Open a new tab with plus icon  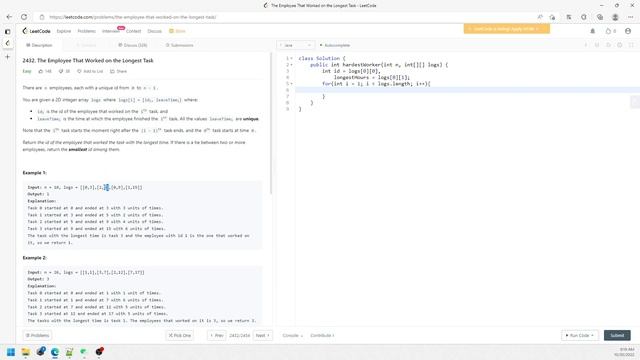(x=7, y=57)
